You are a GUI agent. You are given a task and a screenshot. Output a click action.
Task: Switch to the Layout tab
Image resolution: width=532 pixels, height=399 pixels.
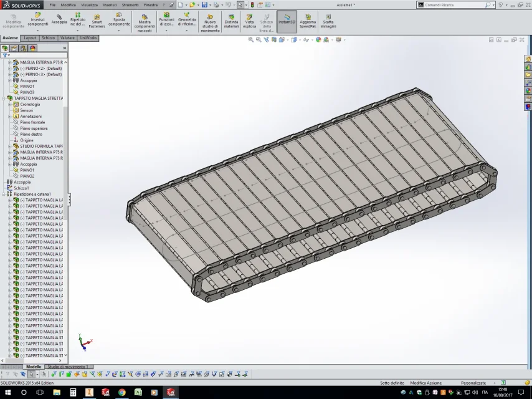coord(30,38)
